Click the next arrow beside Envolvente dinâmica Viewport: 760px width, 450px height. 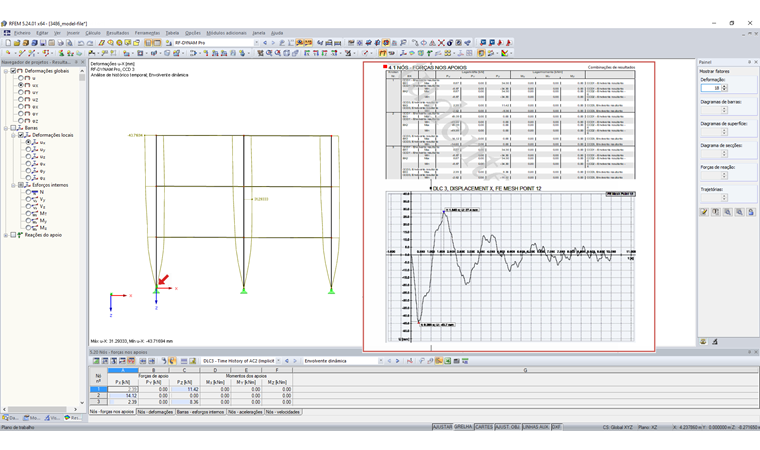coord(397,361)
